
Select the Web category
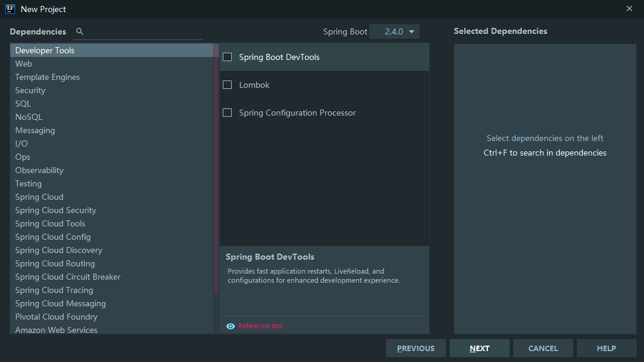click(112, 64)
